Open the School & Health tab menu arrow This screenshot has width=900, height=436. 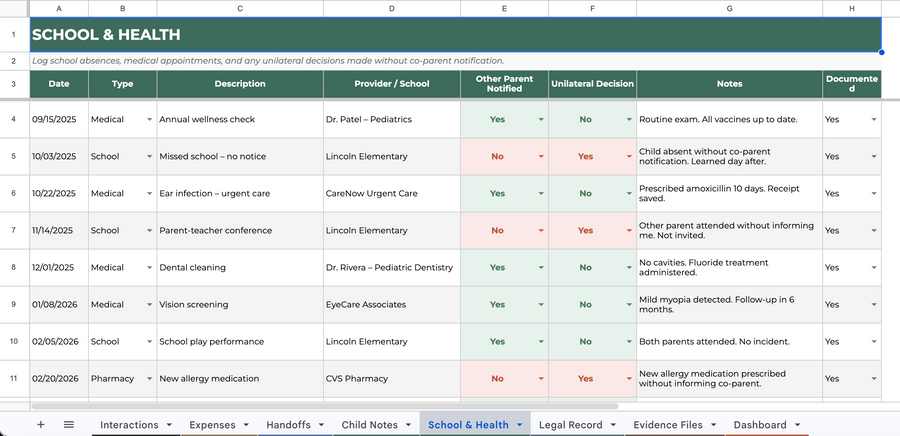pos(520,425)
